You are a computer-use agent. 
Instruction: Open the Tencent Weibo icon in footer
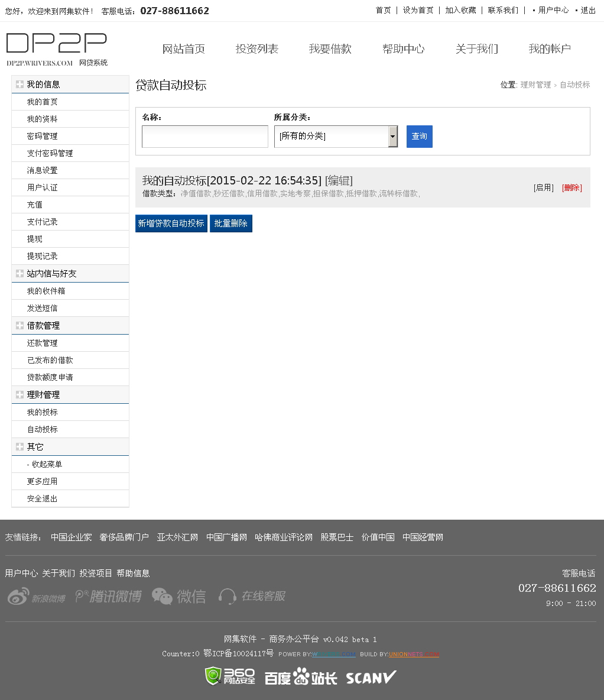tap(108, 597)
